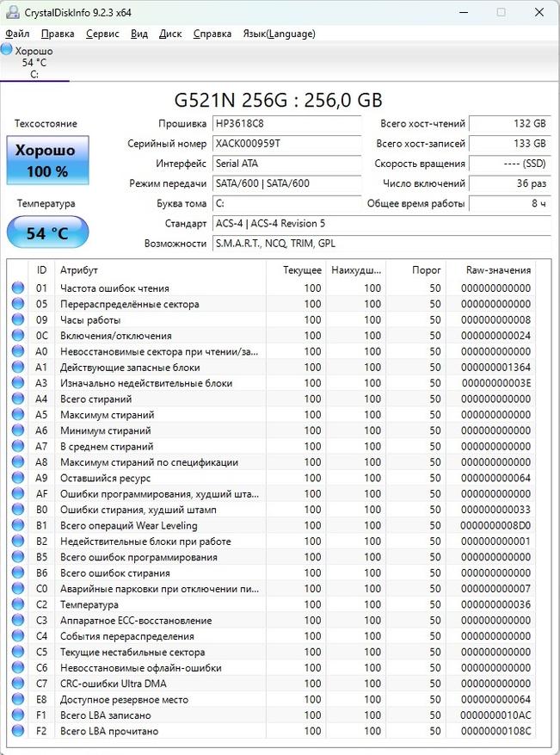560x755 pixels.
Task: Click the Текущее column header
Action: (x=296, y=270)
